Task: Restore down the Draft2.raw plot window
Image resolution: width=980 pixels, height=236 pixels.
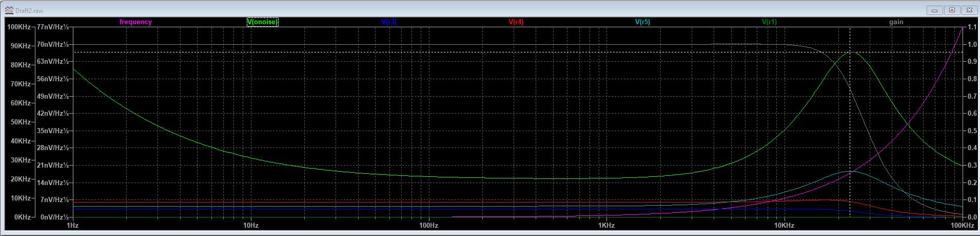Action: 952,10
